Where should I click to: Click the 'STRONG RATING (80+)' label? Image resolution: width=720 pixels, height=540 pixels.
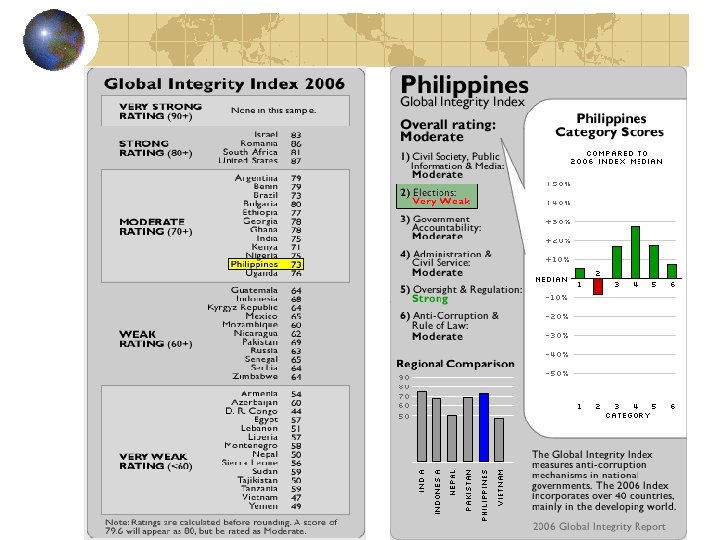[156, 148]
